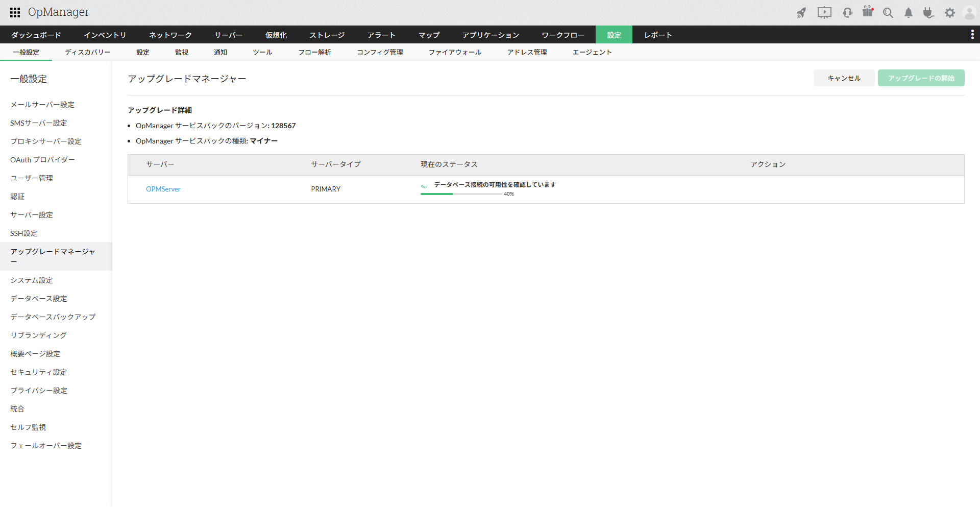Open データベースバックアップ in the sidebar
The height and width of the screenshot is (507, 980).
coord(56,317)
